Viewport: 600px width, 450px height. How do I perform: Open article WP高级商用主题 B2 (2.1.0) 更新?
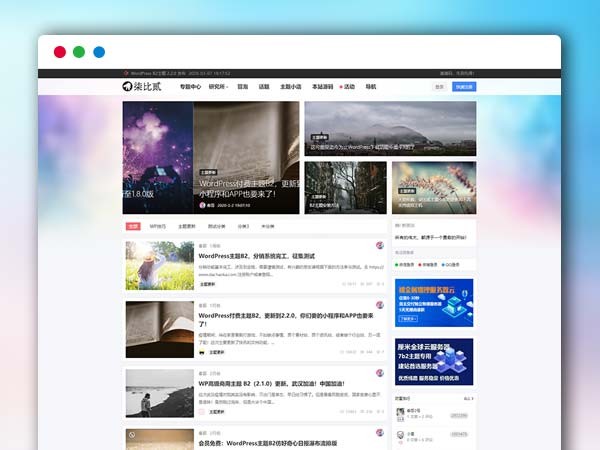point(270,383)
